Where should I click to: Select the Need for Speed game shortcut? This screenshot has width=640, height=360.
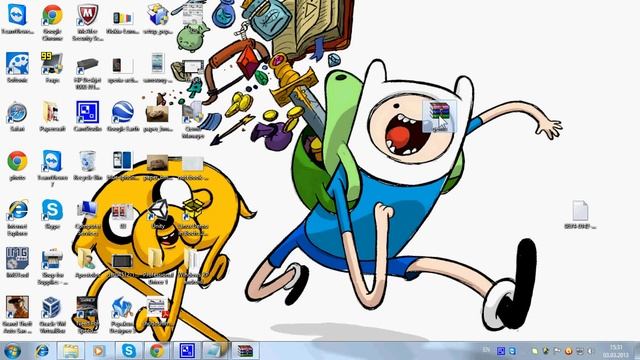click(x=87, y=308)
